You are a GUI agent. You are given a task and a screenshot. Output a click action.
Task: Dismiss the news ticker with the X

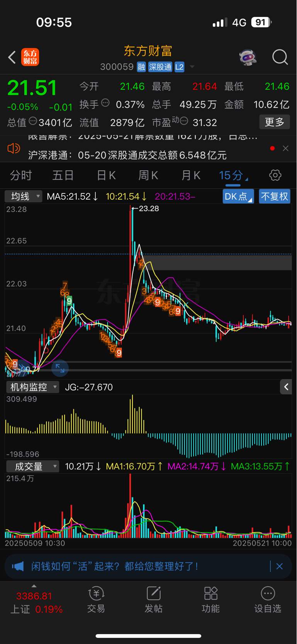tap(285, 149)
